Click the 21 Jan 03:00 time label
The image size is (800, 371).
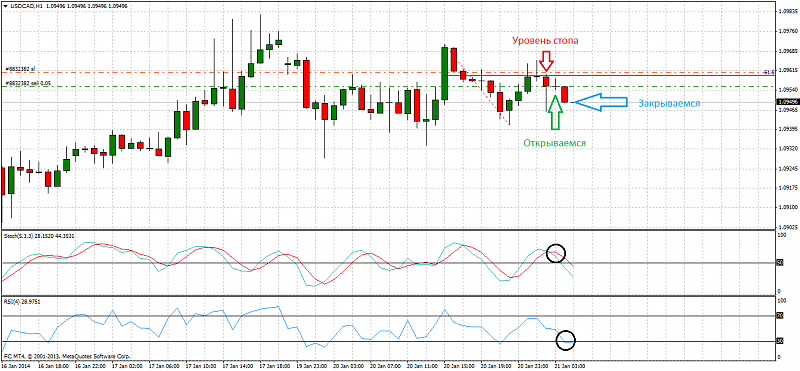point(571,365)
